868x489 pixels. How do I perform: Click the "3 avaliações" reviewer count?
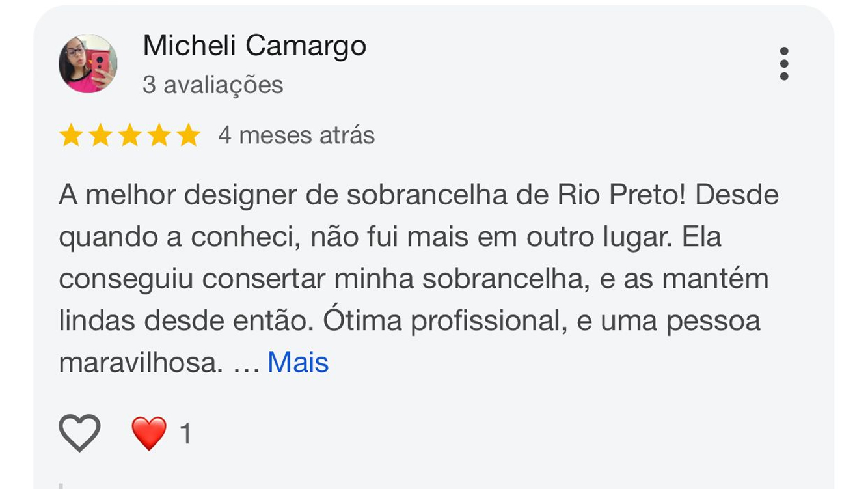213,85
